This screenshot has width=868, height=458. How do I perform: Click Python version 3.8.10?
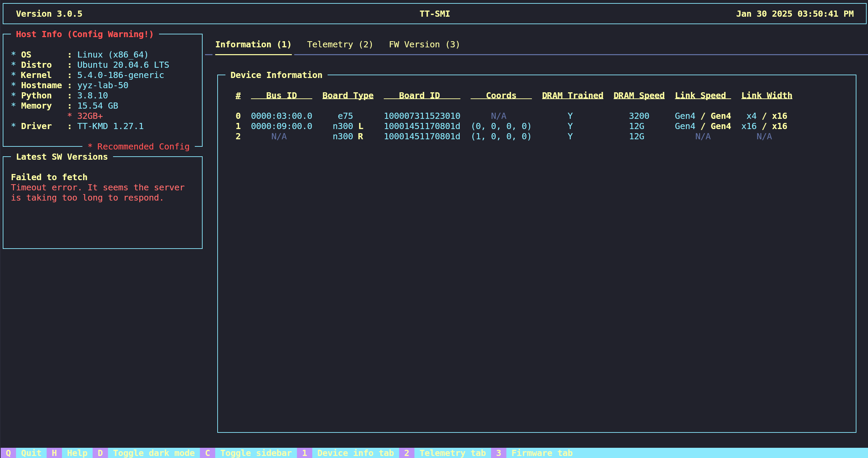point(93,96)
